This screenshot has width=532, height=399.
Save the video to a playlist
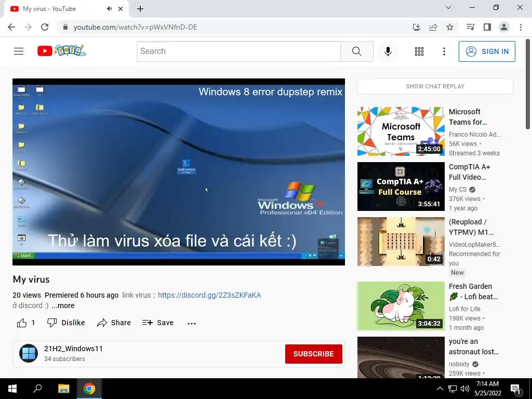(158, 323)
